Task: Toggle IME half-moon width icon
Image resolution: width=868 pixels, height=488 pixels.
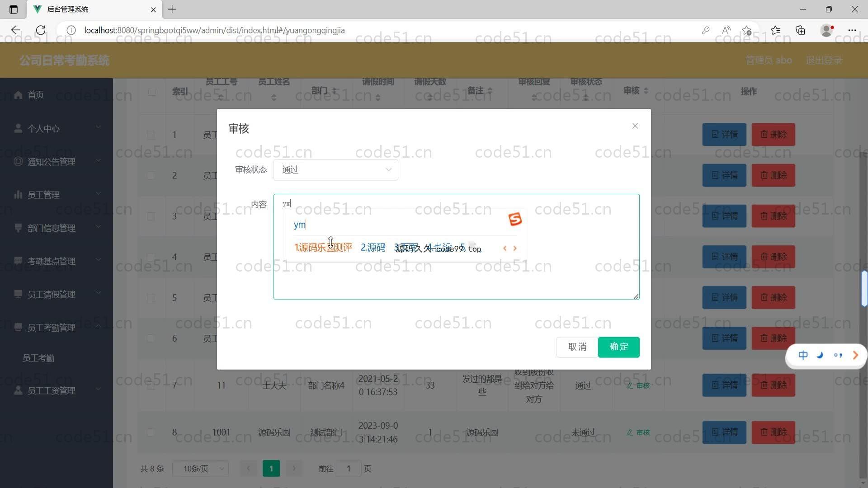Action: click(x=820, y=356)
